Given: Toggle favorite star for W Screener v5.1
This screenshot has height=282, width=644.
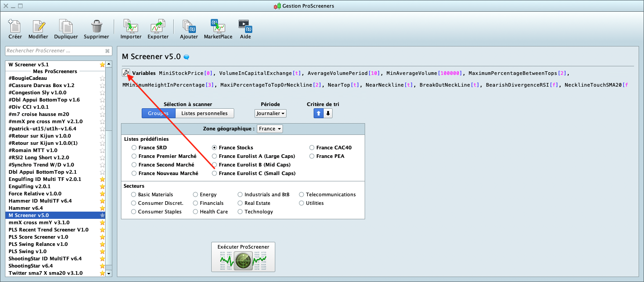Looking at the screenshot, I should (102, 65).
